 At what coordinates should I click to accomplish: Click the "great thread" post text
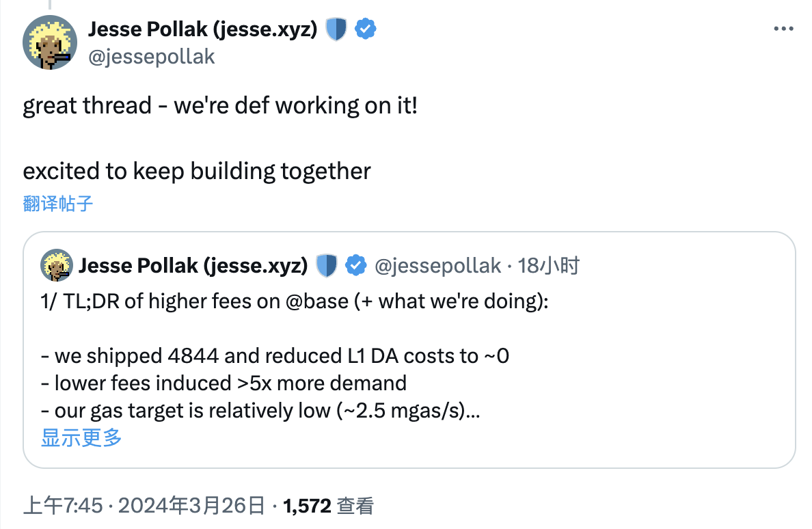219,106
